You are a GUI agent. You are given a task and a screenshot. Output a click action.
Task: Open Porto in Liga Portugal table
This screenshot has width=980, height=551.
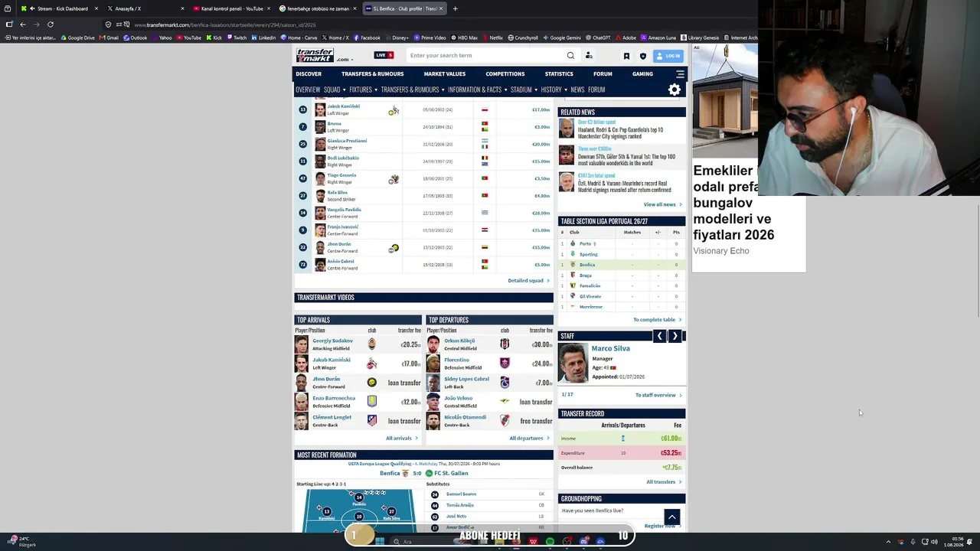click(585, 243)
